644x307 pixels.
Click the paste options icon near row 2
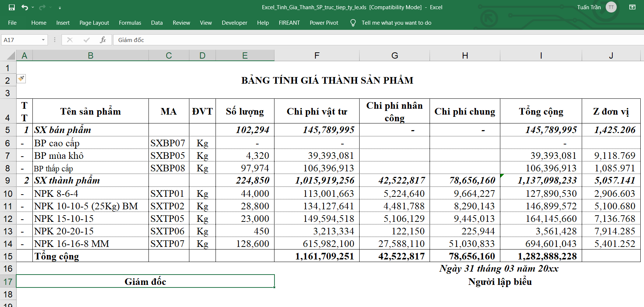click(21, 79)
